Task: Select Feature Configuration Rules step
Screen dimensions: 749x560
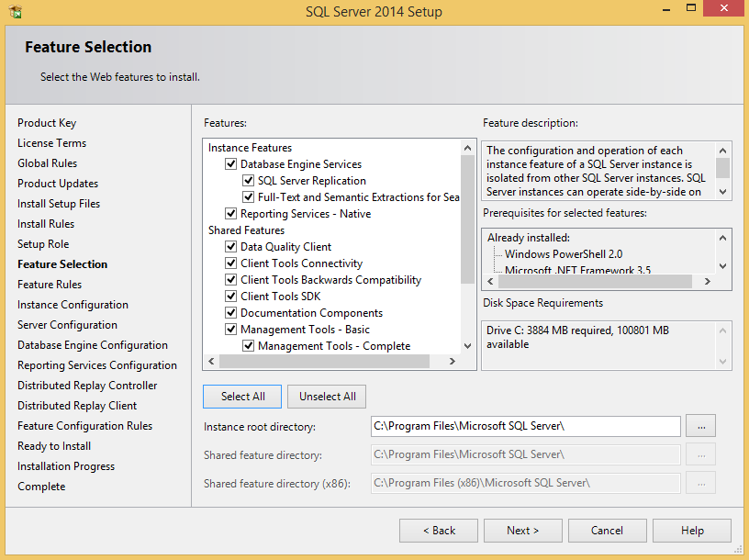Action: click(85, 426)
